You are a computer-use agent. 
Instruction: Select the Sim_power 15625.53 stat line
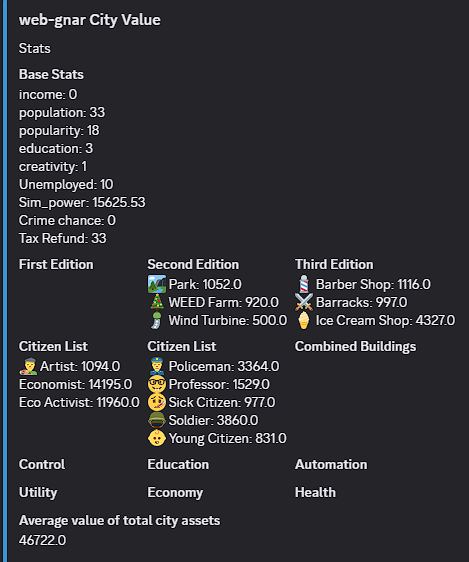[82, 203]
